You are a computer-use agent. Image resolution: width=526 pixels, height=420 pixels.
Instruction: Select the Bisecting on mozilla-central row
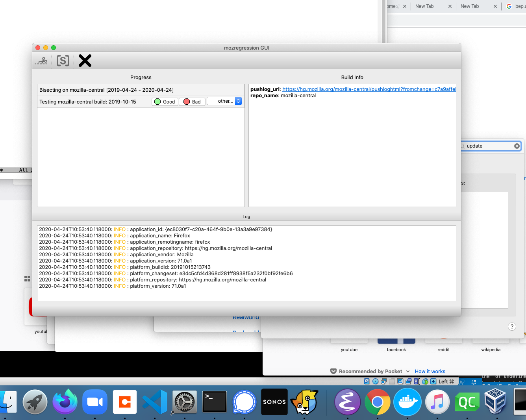(141, 90)
